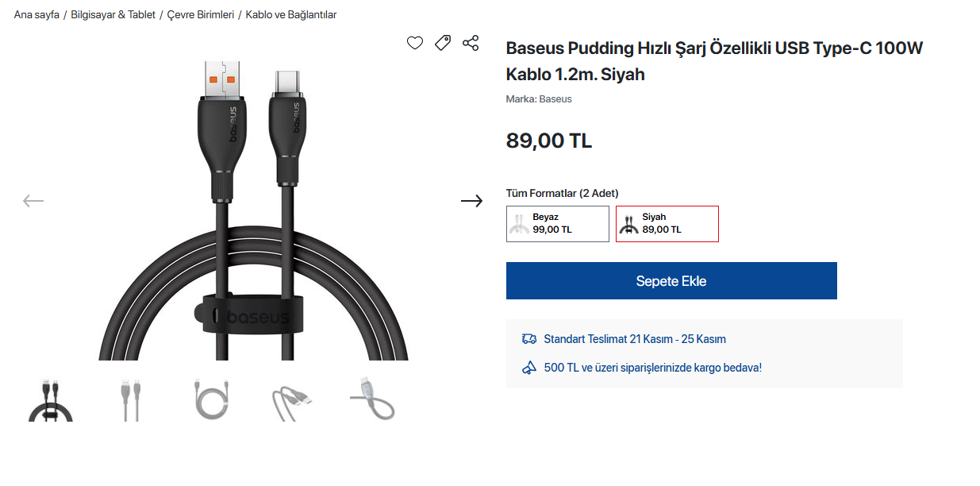Show second thumbnail with gray connectors
The image size is (980, 486).
tap(131, 399)
